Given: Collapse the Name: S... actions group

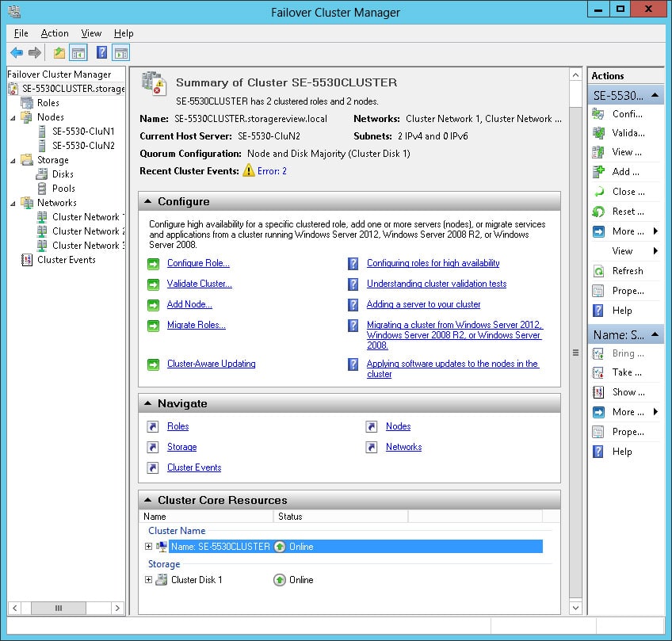Looking at the screenshot, I should point(655,334).
